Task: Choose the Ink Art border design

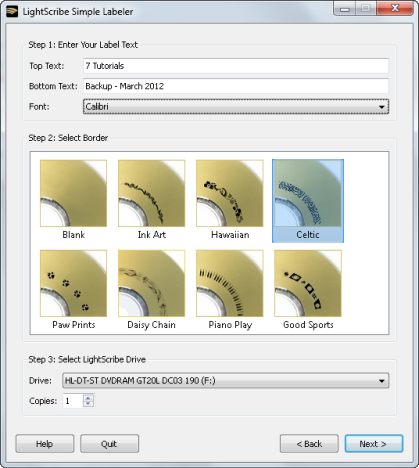Action: coord(151,193)
